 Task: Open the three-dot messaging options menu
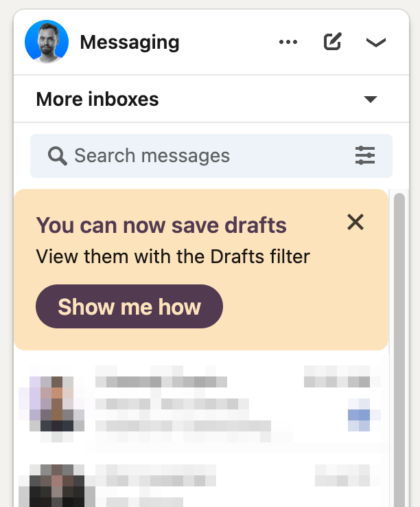[x=288, y=43]
